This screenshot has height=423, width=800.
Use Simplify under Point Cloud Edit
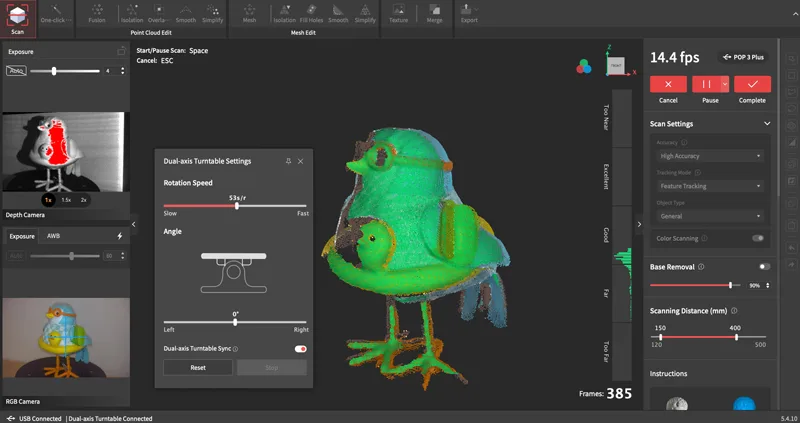click(x=212, y=14)
